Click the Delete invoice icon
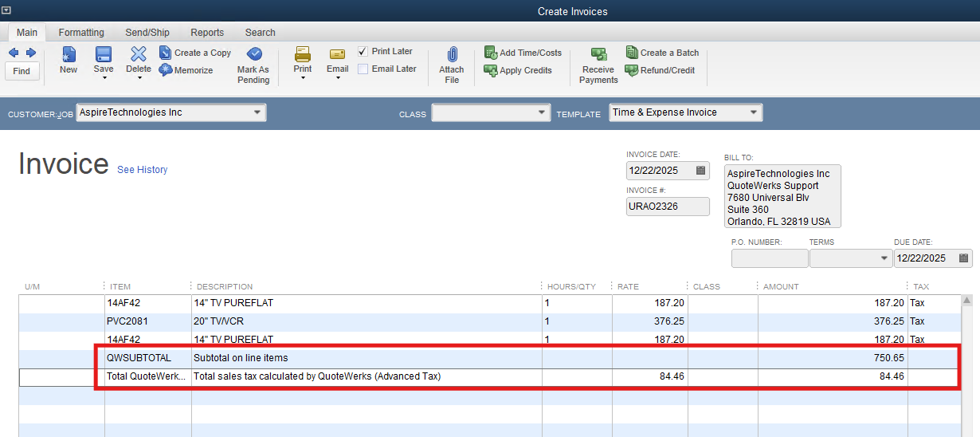The image size is (980, 437). pos(139,54)
